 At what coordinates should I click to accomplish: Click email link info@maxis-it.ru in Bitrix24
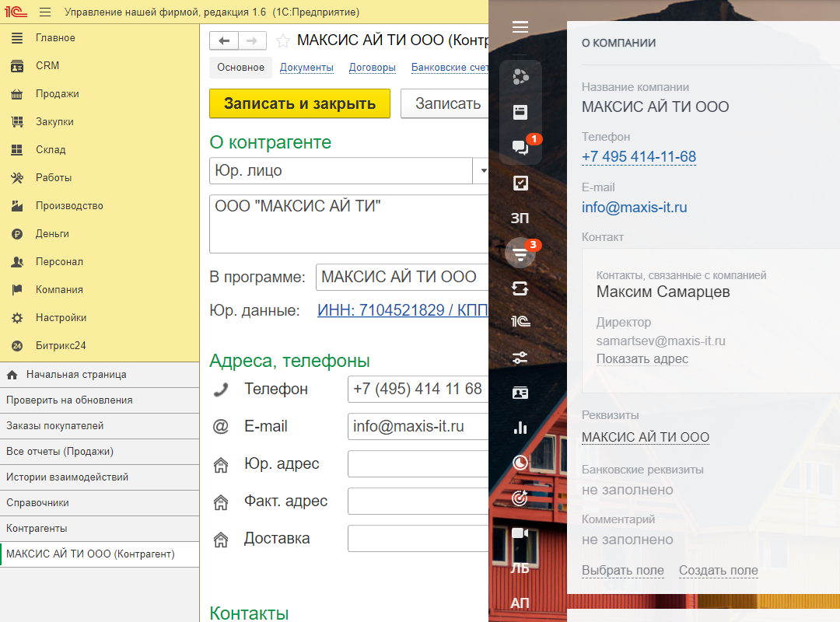(635, 208)
